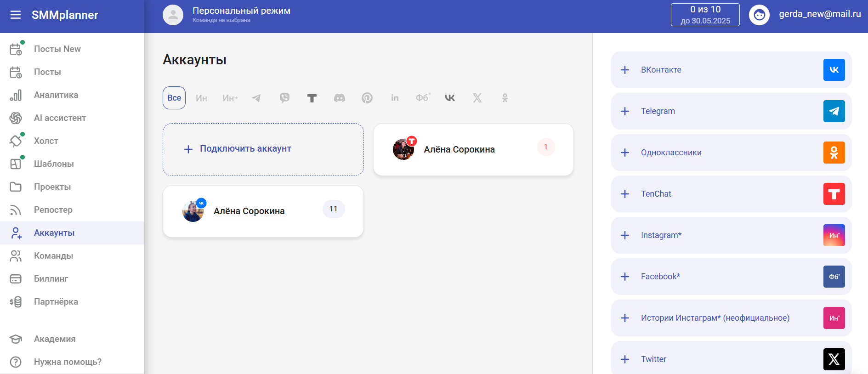Filter accounts by the Telegram icon

[x=256, y=98]
